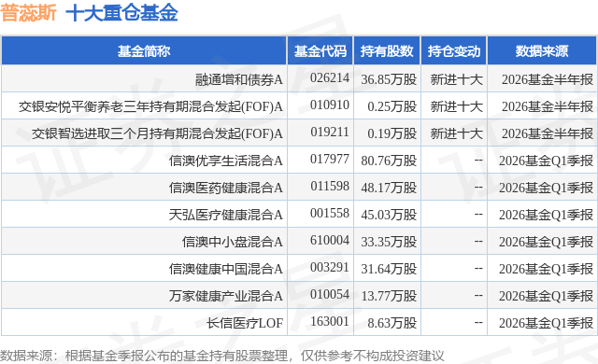
Task: Select fund 信澳优享生活混合A
Action: point(226,161)
